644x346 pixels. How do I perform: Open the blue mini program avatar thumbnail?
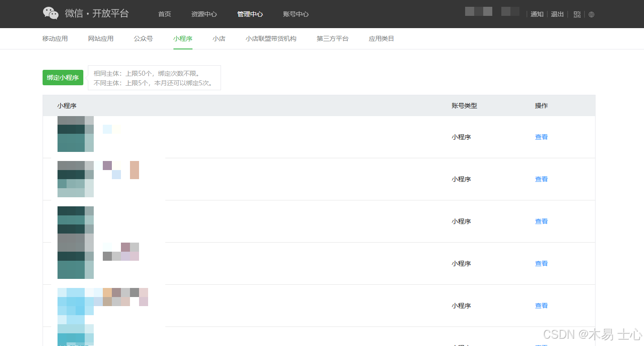[x=76, y=302]
